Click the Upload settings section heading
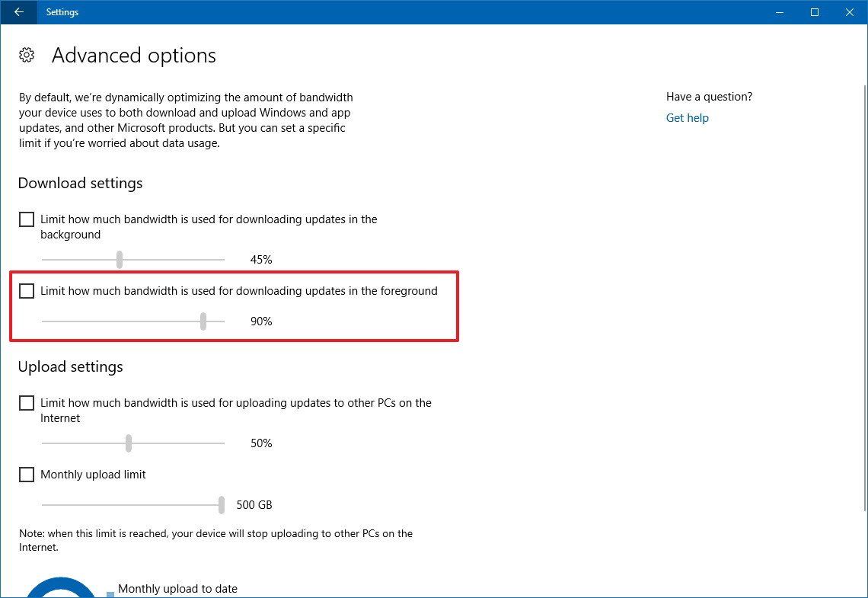 point(70,367)
